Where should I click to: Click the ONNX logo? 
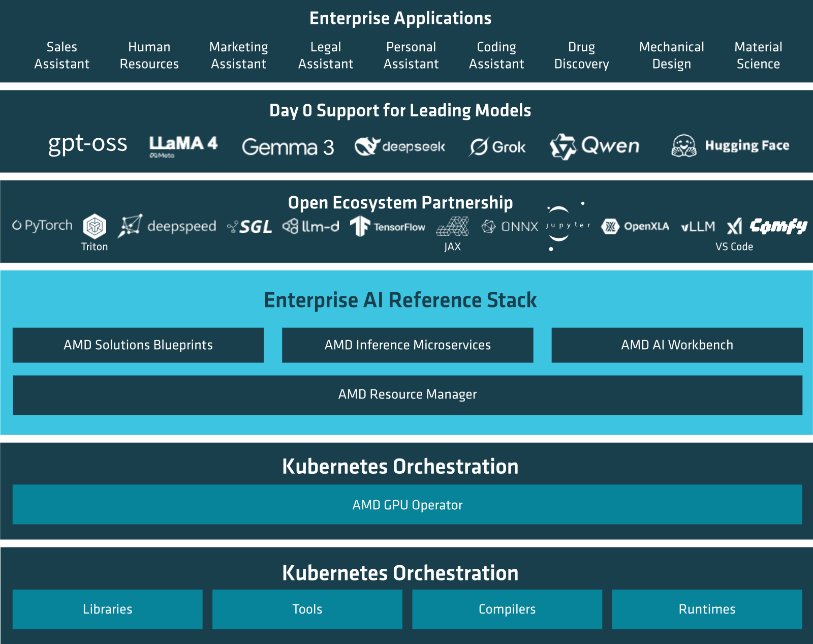coord(510,226)
